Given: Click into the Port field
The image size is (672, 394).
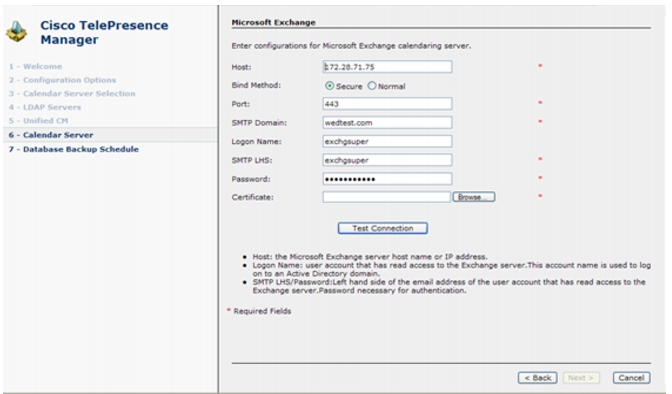Looking at the screenshot, I should click(x=387, y=103).
